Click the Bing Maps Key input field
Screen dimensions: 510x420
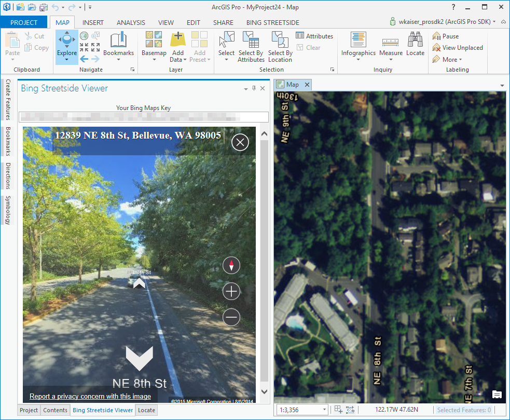click(x=144, y=117)
